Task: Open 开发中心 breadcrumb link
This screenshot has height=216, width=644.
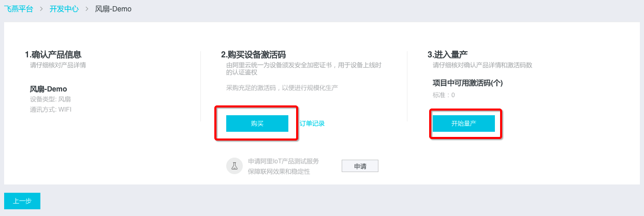Action: tap(64, 9)
